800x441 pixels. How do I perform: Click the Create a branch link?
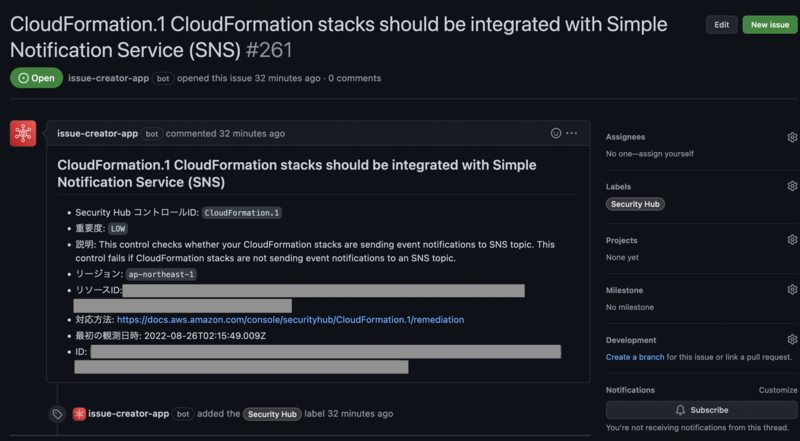[635, 357]
